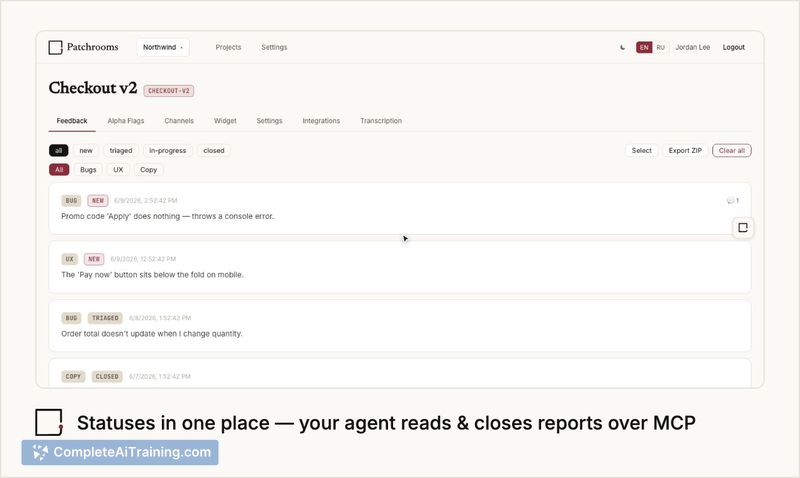
Task: Switch language to EN
Action: [x=644, y=47]
